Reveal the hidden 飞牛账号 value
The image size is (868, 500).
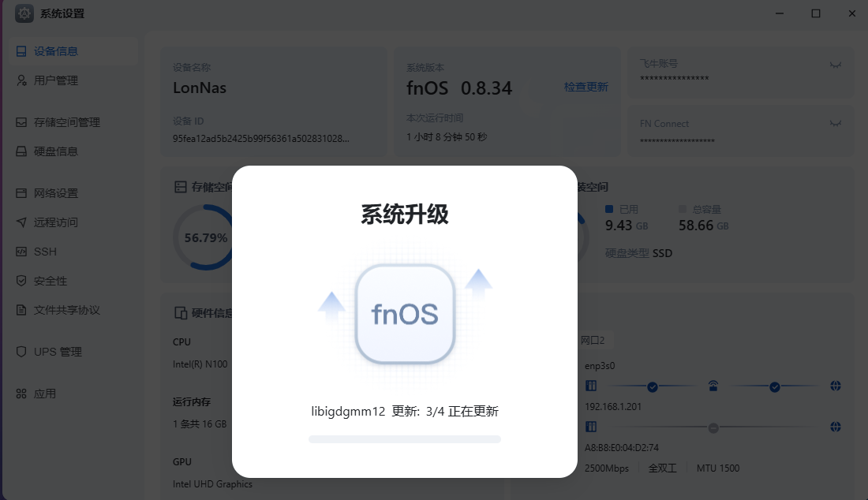(836, 65)
